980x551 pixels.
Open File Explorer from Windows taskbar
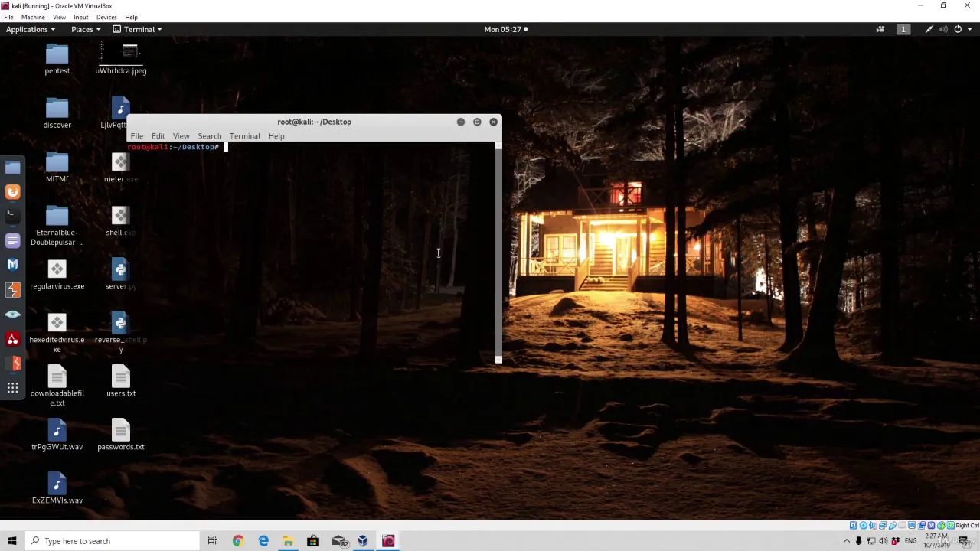point(288,541)
